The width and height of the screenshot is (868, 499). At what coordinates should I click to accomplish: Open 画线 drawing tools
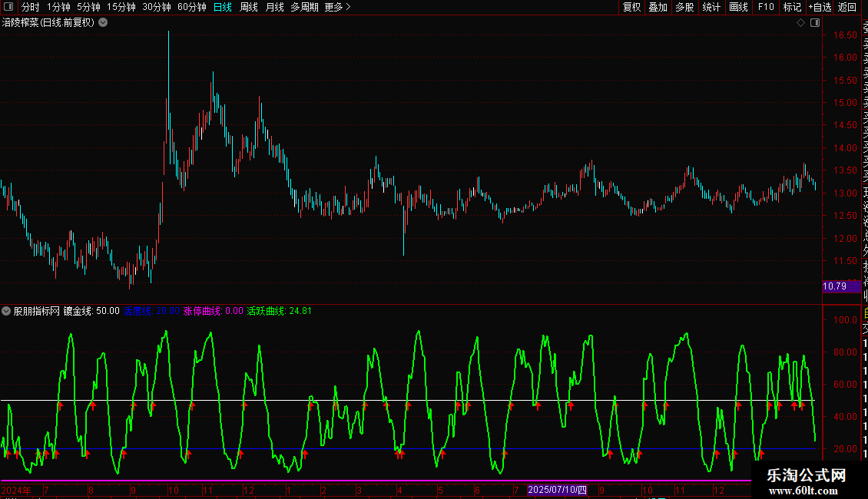(738, 7)
